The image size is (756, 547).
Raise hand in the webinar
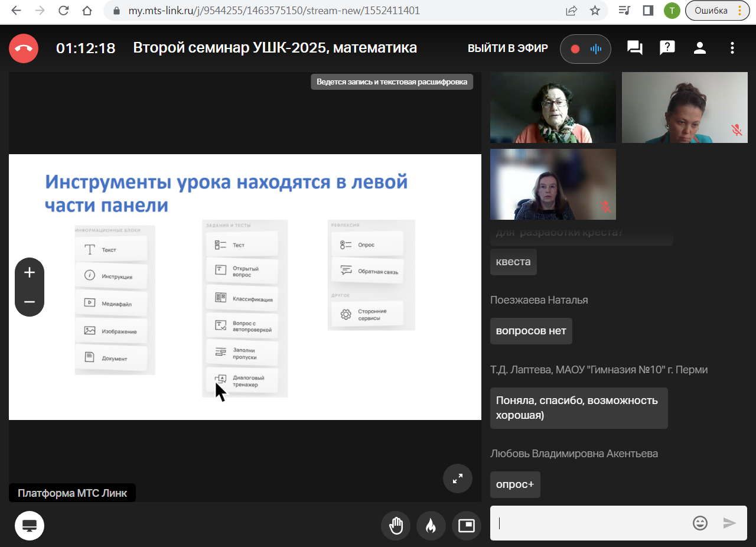(x=396, y=525)
